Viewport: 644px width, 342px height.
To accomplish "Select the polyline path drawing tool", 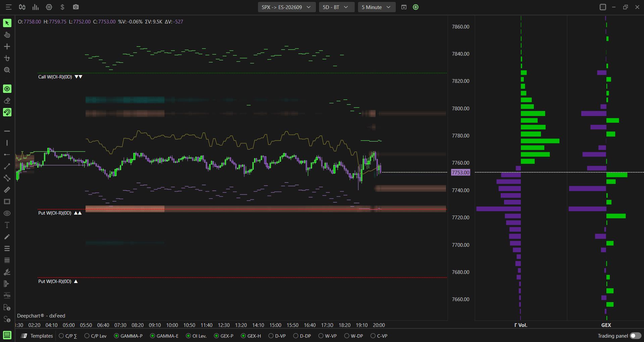I will pos(7,178).
